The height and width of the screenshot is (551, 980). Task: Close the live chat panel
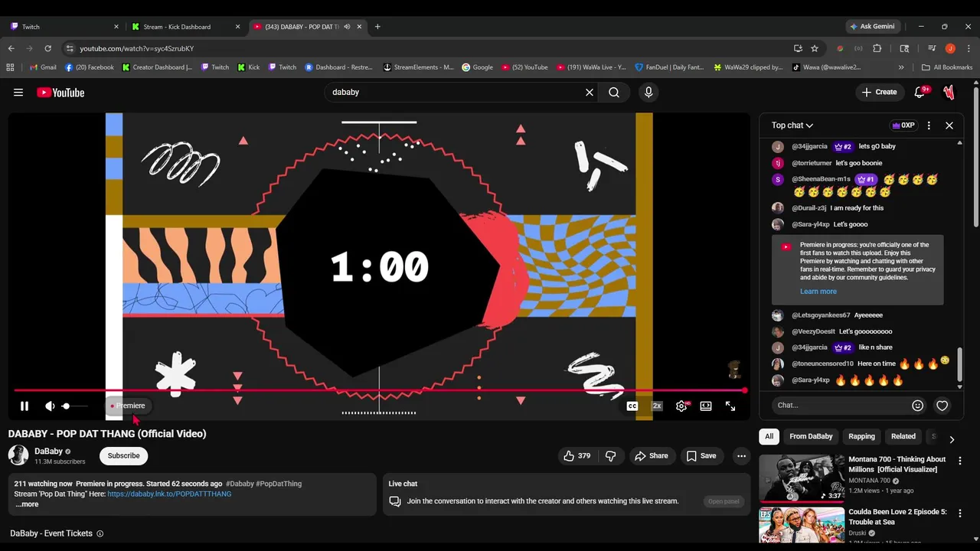(949, 126)
